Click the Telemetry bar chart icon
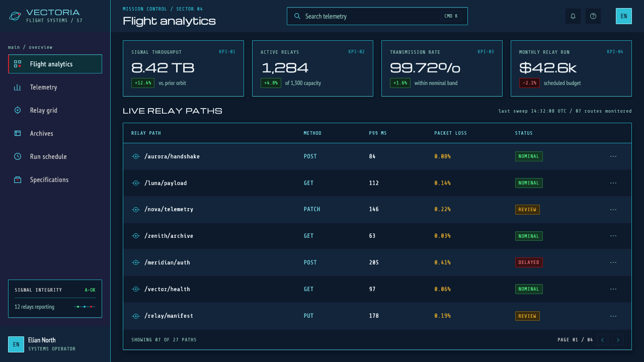This screenshot has height=362, width=644. tap(18, 87)
